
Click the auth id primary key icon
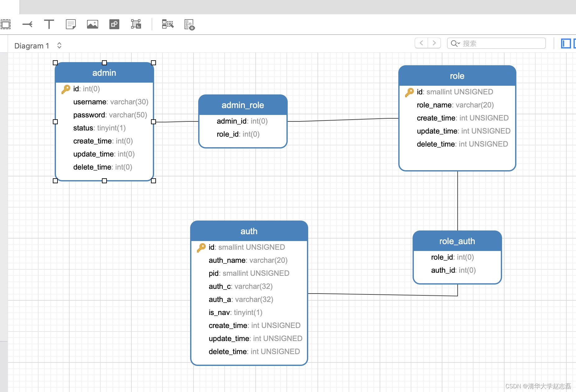click(201, 248)
